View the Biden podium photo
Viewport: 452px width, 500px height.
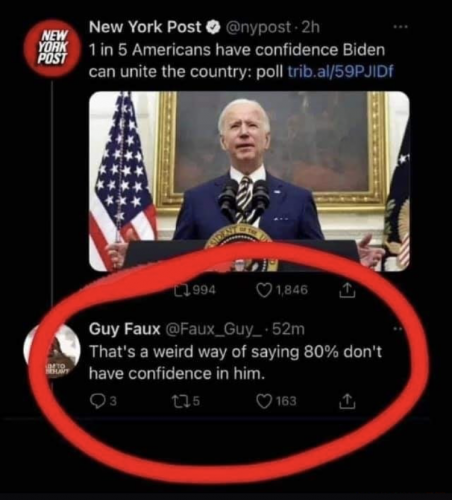[x=249, y=181]
